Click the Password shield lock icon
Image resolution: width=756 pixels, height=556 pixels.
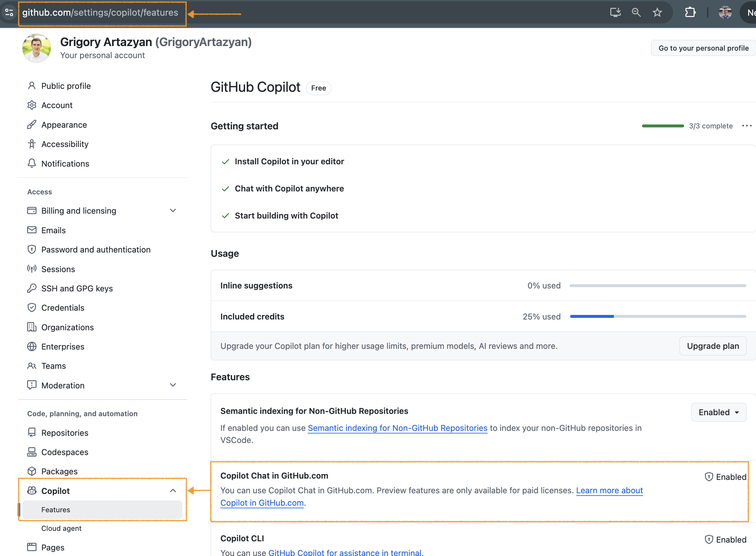click(32, 249)
